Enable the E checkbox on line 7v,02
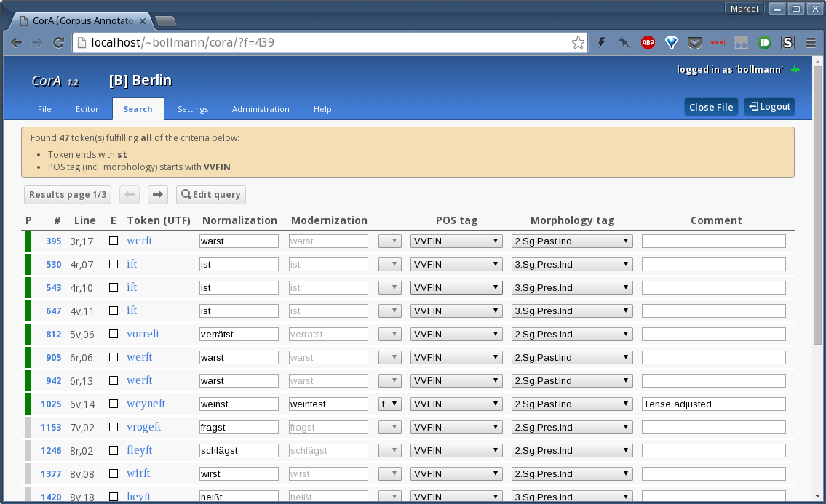 pos(114,427)
